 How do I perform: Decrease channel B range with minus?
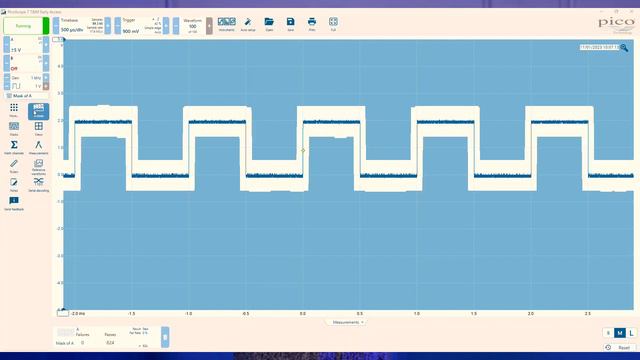7,63
